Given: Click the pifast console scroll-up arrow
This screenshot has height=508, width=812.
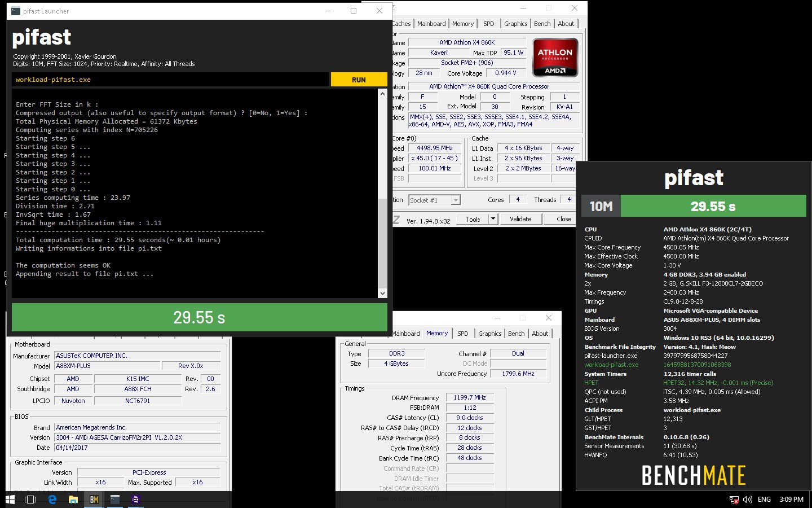Looking at the screenshot, I should click(383, 94).
